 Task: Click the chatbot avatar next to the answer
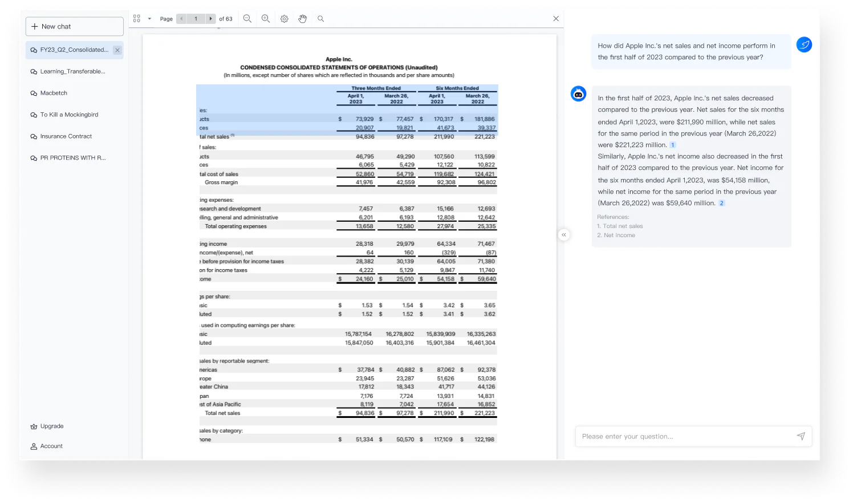coord(578,94)
